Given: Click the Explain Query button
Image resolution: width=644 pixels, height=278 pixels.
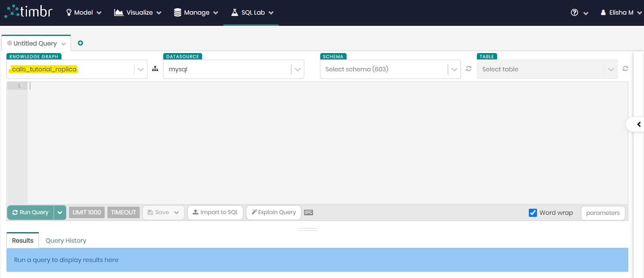Looking at the screenshot, I should [x=274, y=212].
